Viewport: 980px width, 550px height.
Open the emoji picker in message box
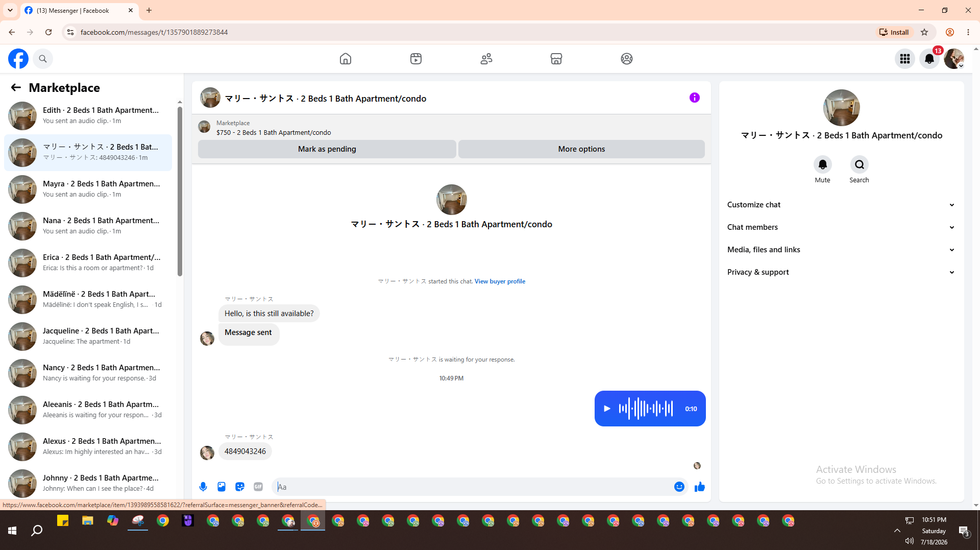click(679, 487)
